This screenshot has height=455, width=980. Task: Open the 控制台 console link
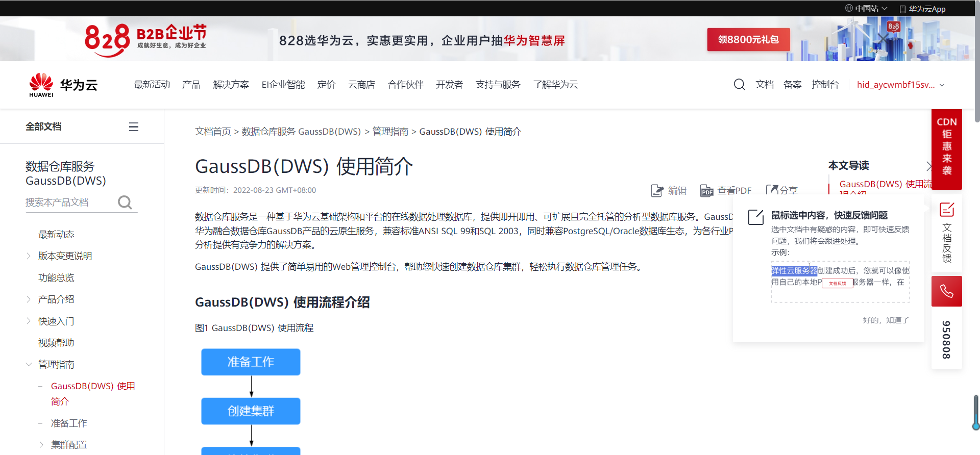click(825, 85)
